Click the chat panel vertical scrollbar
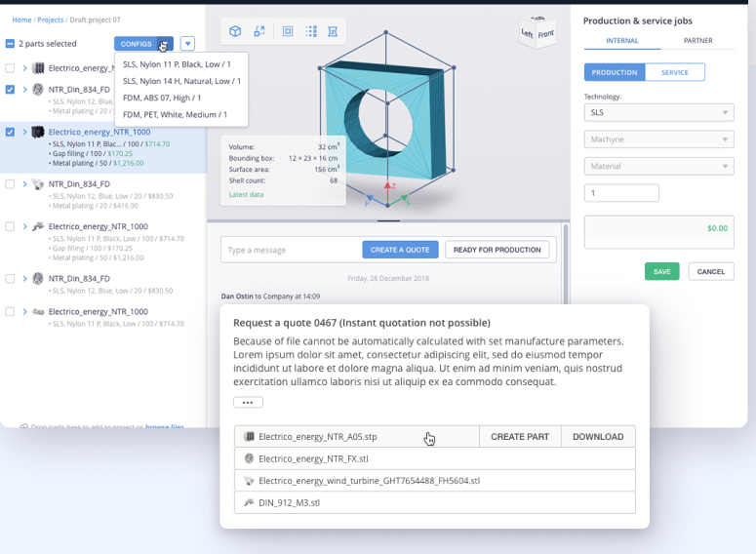 pyautogui.click(x=565, y=263)
